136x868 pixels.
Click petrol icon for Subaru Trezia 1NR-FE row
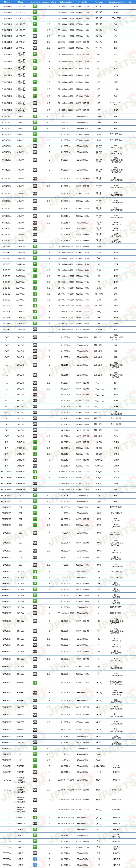click(x=35, y=766)
